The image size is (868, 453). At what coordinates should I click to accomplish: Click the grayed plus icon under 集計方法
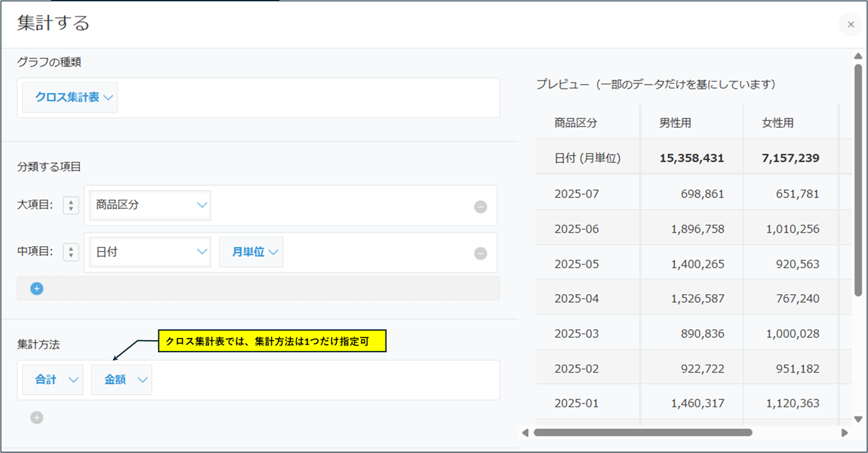pyautogui.click(x=37, y=418)
